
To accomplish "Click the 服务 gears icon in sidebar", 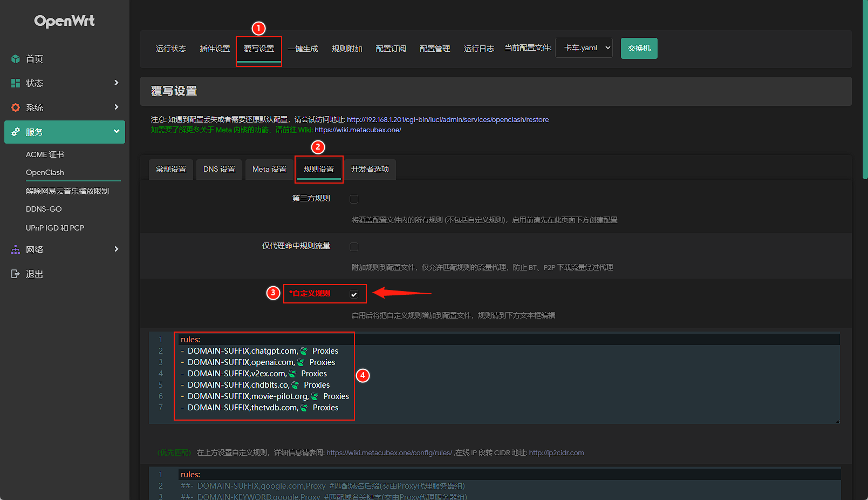I will click(x=16, y=132).
